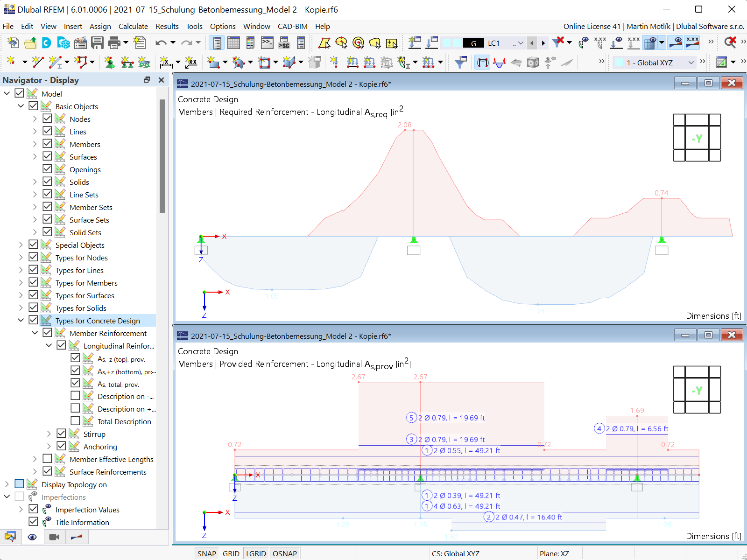Disable display of Surfaces in navigator
The height and width of the screenshot is (560, 747).
pos(48,156)
